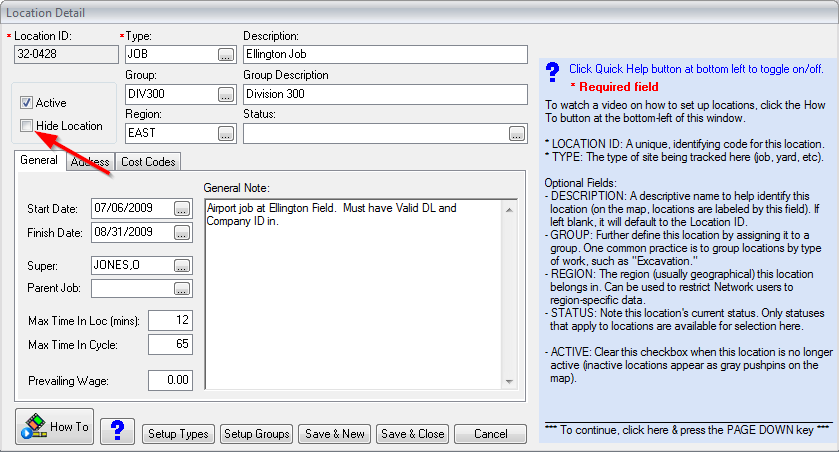Viewport: 839px width, 452px height.
Task: Enable the Hide Location checkbox
Action: point(27,126)
